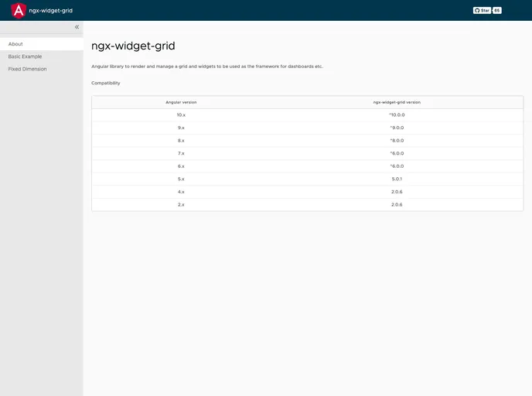The width and height of the screenshot is (532, 396).
Task: Select the 6.x table cell
Action: (181, 166)
